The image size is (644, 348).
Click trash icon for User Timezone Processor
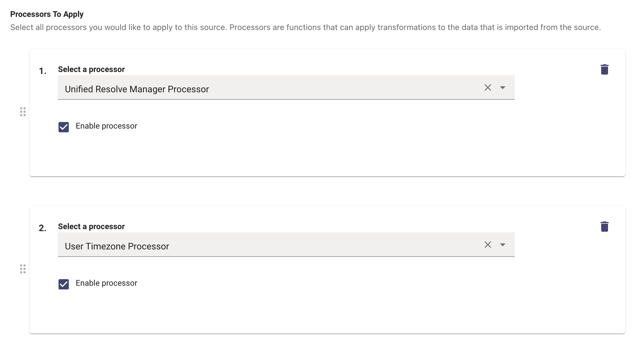click(604, 227)
